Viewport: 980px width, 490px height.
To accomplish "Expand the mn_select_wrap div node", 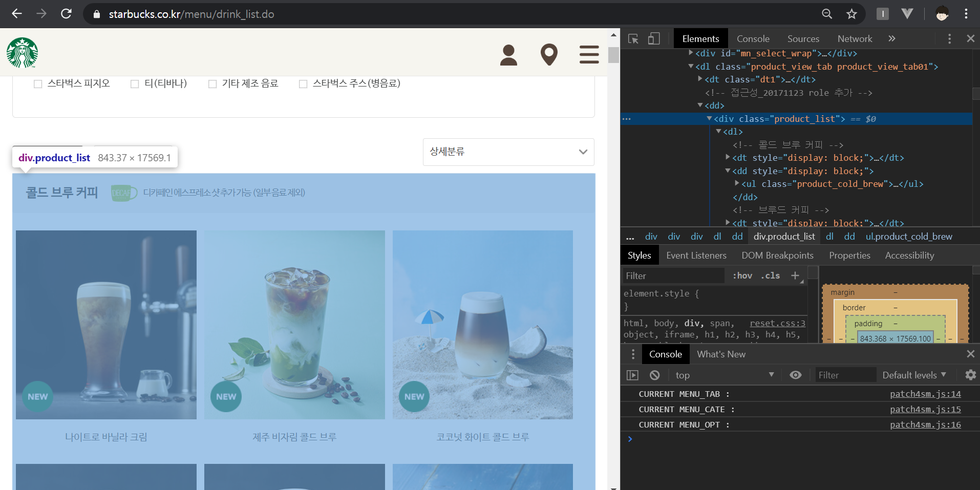I will tap(691, 53).
